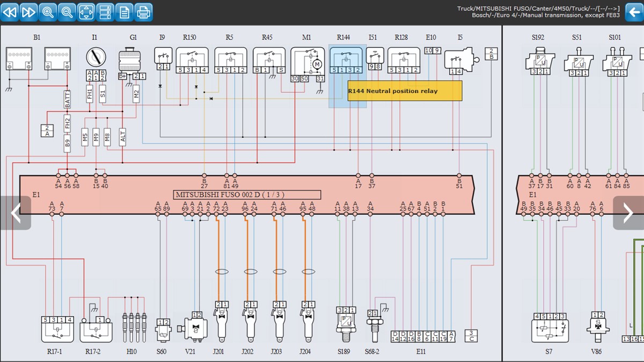
Task: Select the S60 sensor symbol
Action: point(162,330)
